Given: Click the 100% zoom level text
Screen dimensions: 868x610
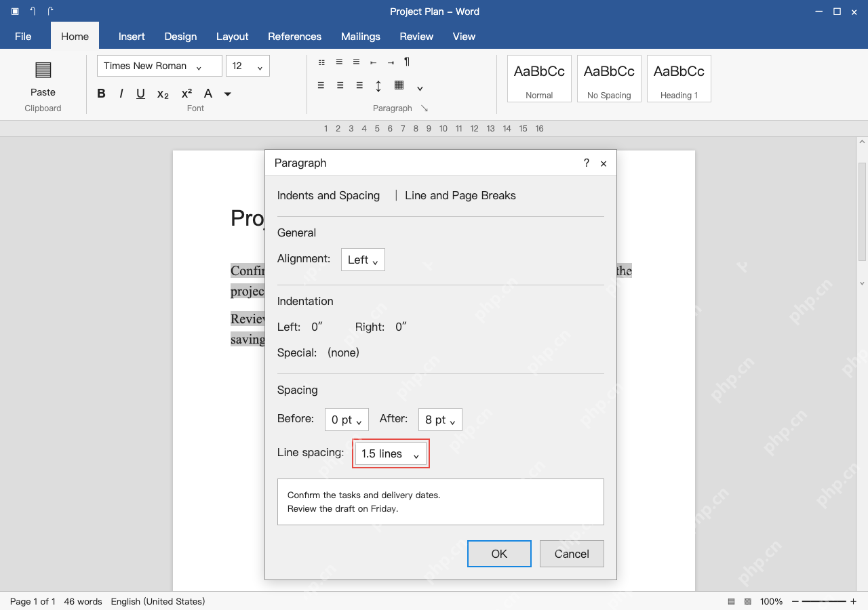Looking at the screenshot, I should (771, 601).
